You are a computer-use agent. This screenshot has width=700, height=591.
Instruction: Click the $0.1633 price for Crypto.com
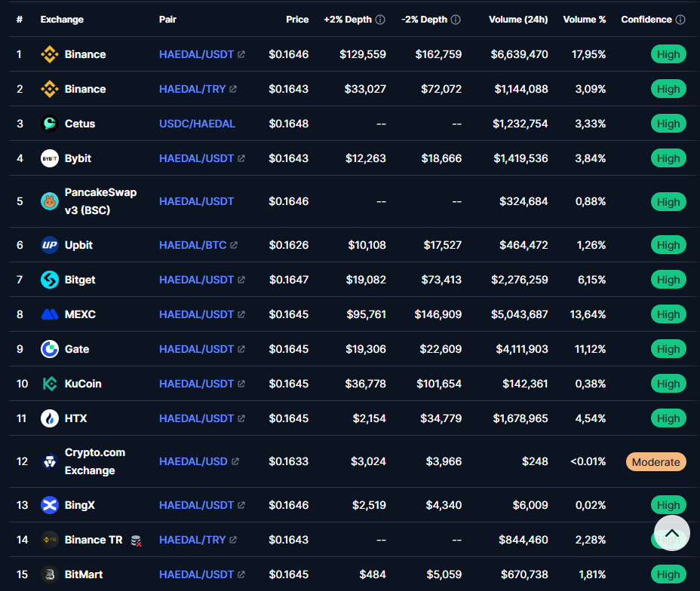click(x=288, y=461)
